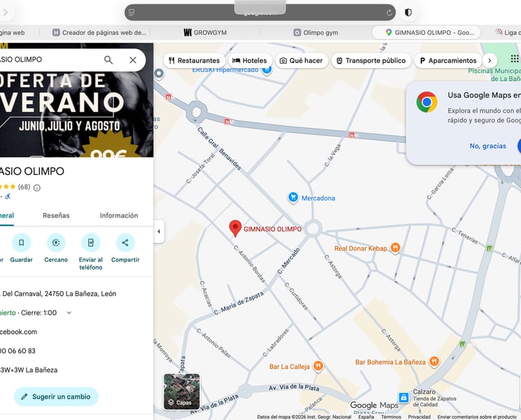
Task: Click Enviar comentarios sobre el producto
Action: tap(477, 417)
